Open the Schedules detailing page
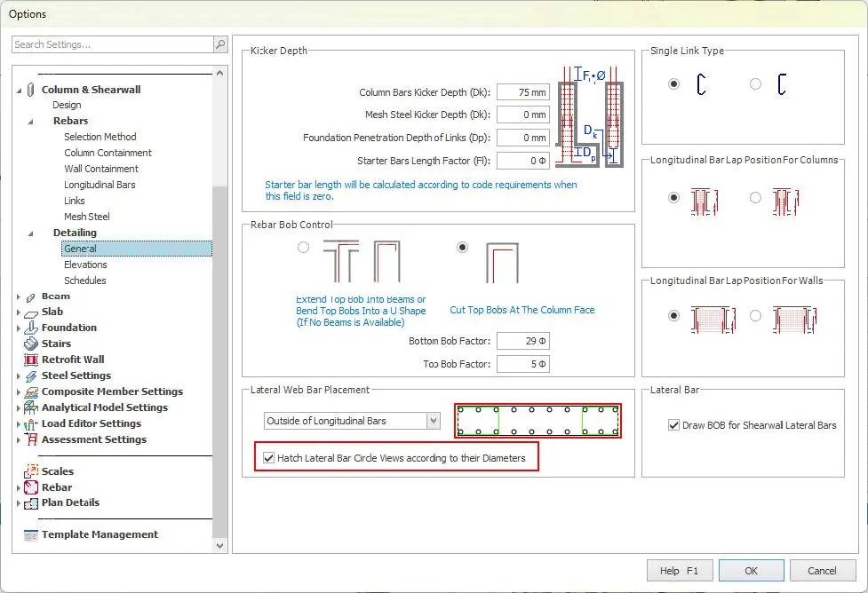Screen dimensions: 868x593 point(85,281)
